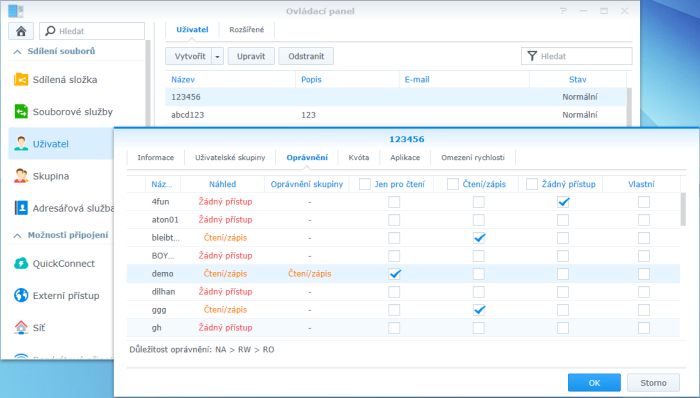The width and height of the screenshot is (700, 398).
Task: Click the magnifier icon in sidebar search
Action: point(50,31)
